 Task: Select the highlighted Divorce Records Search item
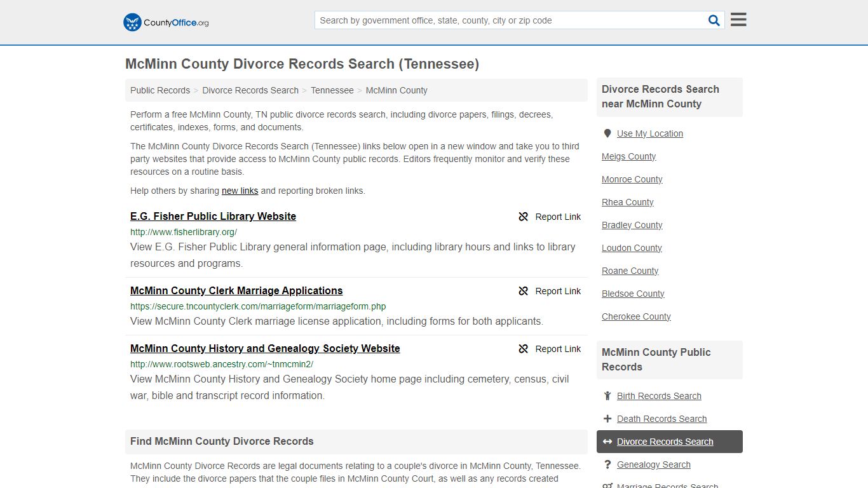click(670, 442)
